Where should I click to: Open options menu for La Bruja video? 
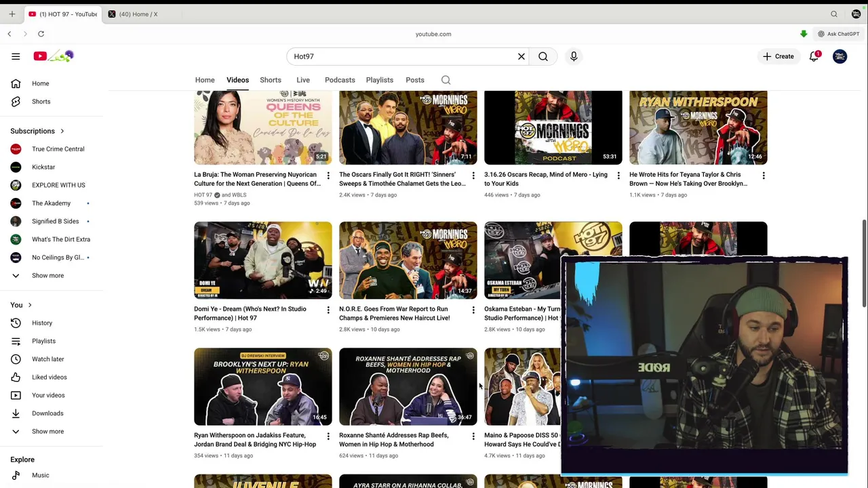tap(328, 176)
